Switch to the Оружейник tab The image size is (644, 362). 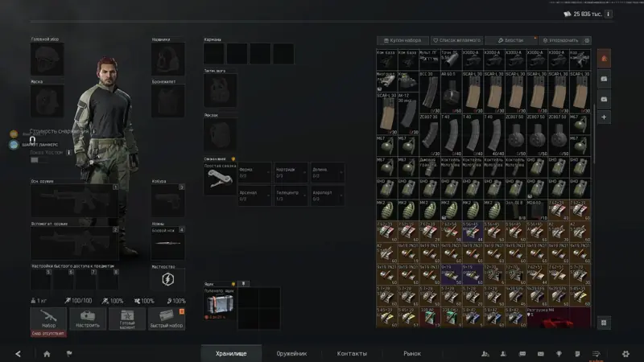[291, 353]
